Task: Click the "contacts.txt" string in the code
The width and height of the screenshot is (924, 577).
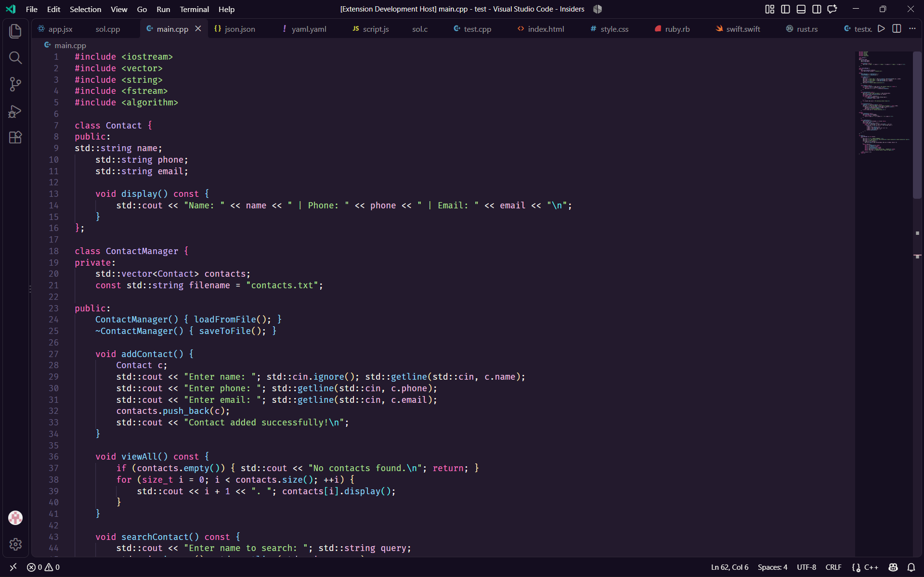Action: tap(282, 285)
